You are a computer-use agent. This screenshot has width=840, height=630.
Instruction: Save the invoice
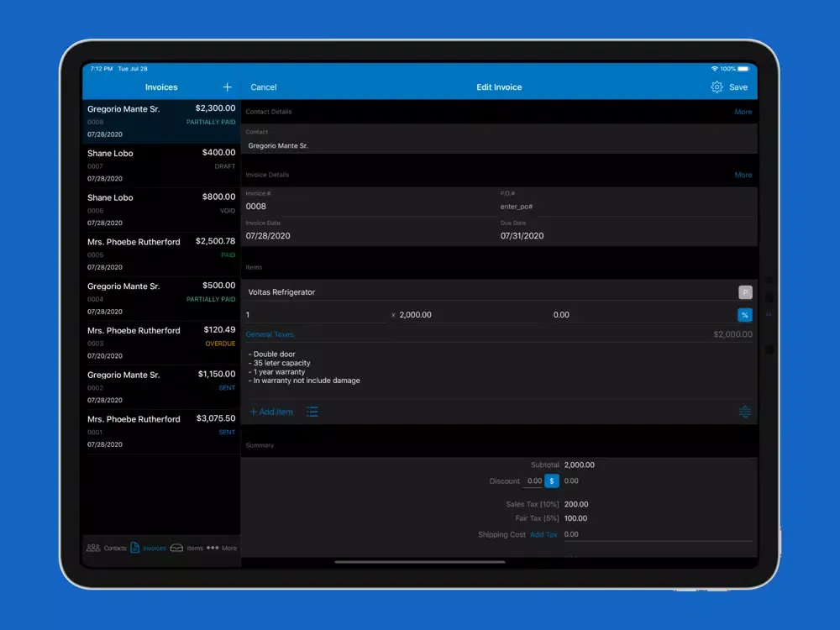(738, 87)
